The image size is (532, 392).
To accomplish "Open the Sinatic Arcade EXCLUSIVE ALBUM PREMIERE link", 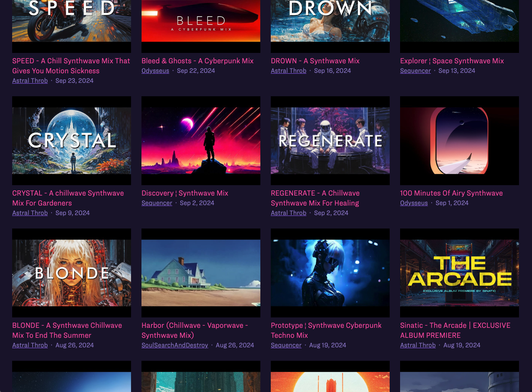I will pyautogui.click(x=455, y=330).
